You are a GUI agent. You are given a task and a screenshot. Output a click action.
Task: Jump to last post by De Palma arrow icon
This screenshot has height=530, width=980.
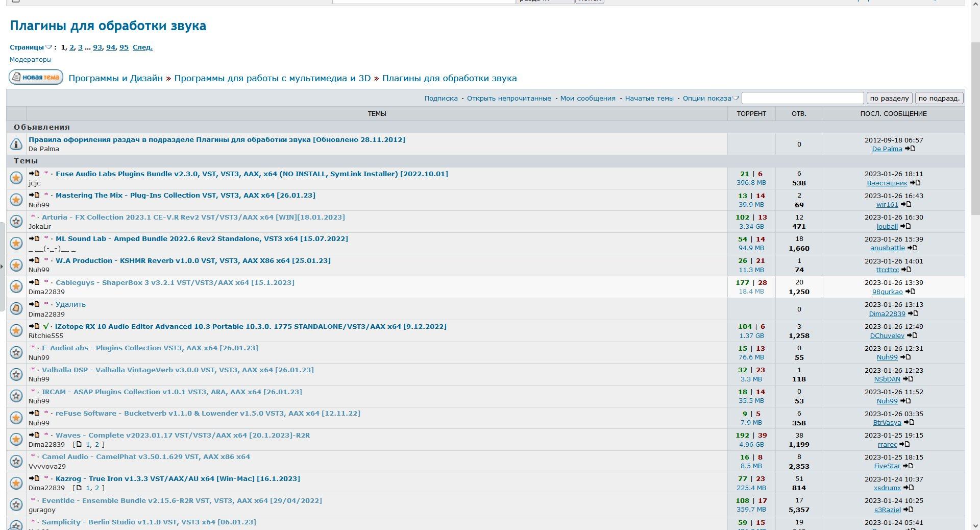point(910,149)
